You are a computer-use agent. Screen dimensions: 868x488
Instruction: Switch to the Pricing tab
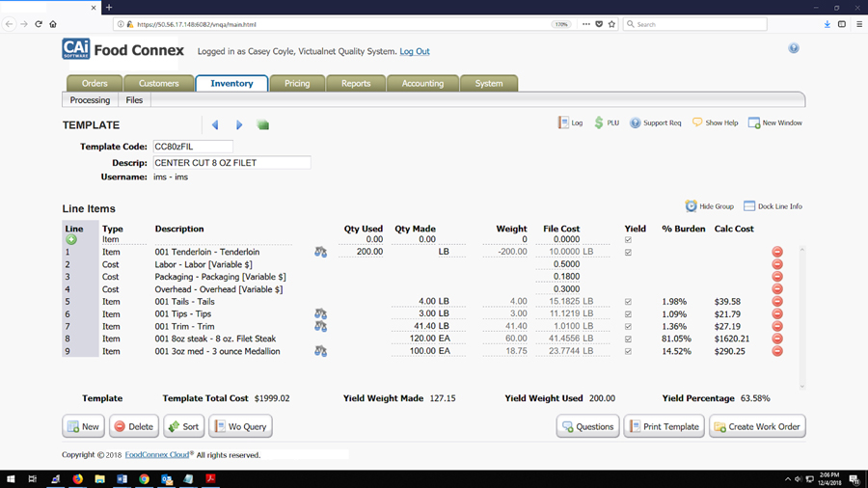click(x=297, y=84)
